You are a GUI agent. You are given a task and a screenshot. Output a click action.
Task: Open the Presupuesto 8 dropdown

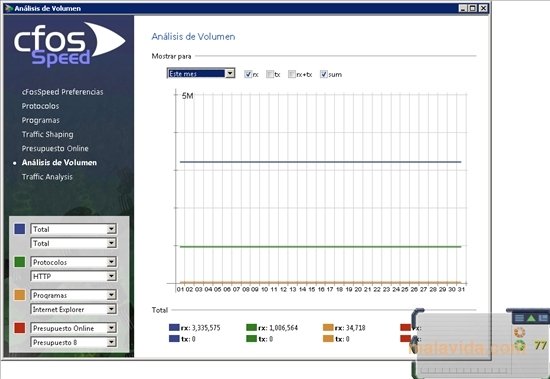(74, 342)
